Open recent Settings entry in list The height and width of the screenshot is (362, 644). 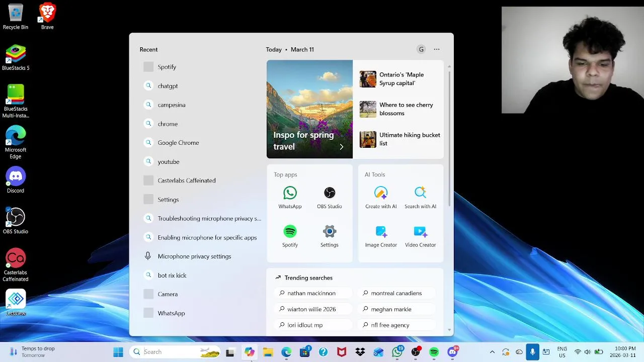[201, 200]
